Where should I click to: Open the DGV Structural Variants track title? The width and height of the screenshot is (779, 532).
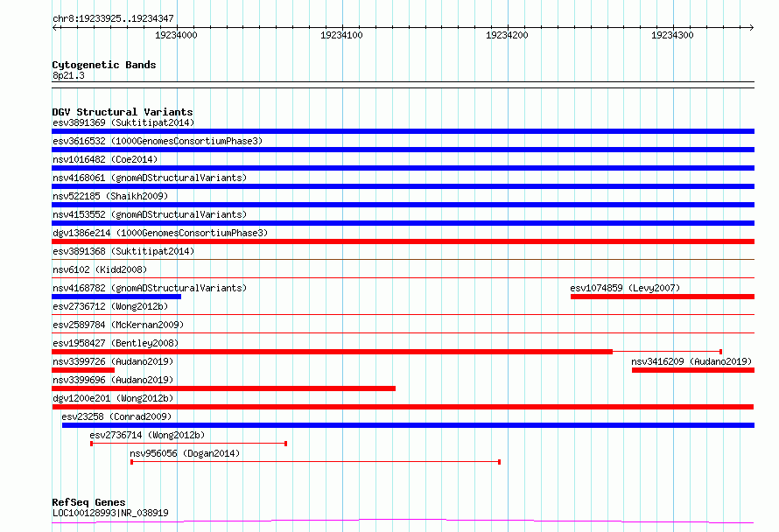coord(123,112)
